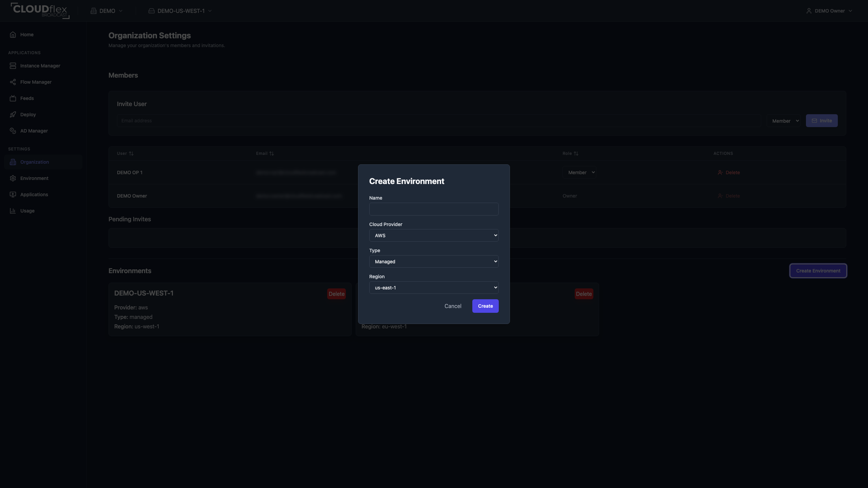The width and height of the screenshot is (868, 488).
Task: Delete the eu-west-1 environment card
Action: [x=584, y=294]
